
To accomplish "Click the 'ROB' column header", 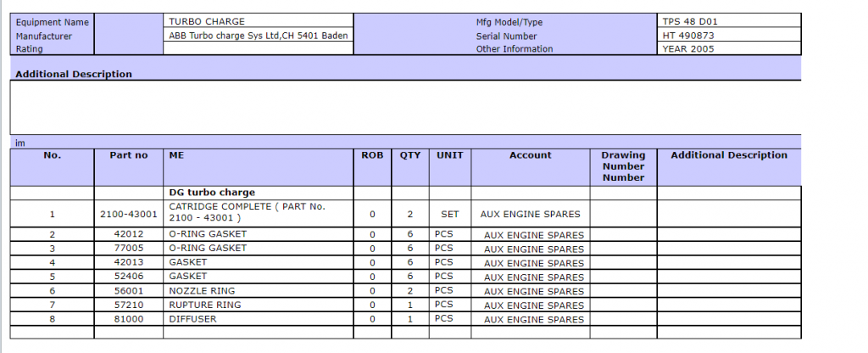I will [x=372, y=155].
